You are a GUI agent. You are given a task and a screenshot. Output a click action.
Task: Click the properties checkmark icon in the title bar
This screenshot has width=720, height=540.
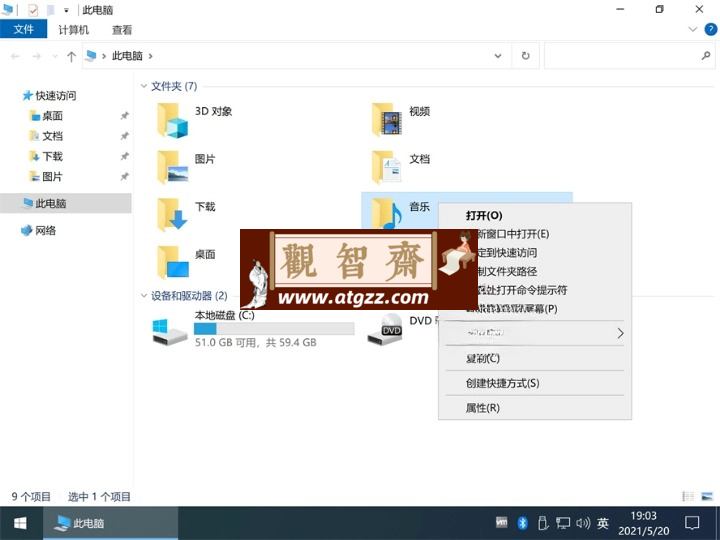(33, 10)
